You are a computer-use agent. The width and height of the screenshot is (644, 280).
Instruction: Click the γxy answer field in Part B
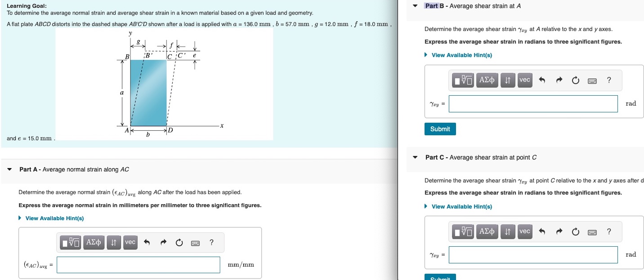(533, 103)
